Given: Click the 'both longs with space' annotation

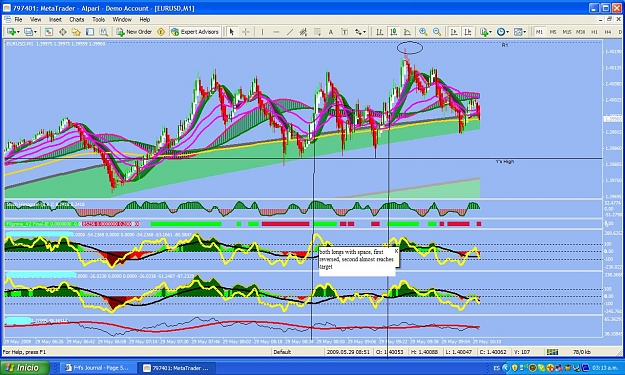Looking at the screenshot, I should (356, 259).
